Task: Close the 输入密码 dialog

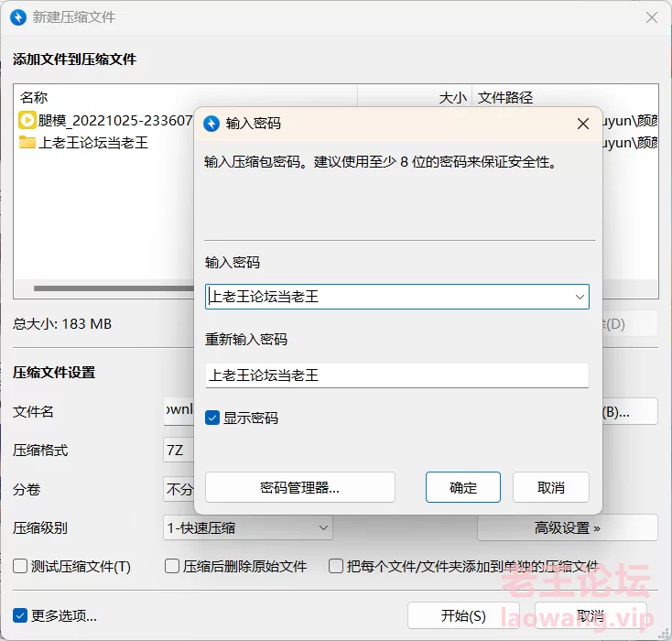Action: click(x=582, y=124)
